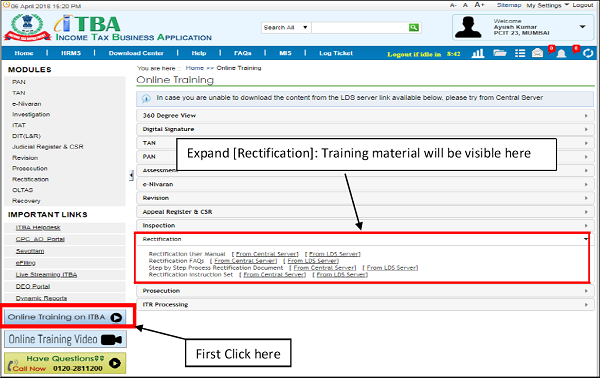The height and width of the screenshot is (379, 600).
Task: Open the mail envelope icon
Action: coord(537,53)
